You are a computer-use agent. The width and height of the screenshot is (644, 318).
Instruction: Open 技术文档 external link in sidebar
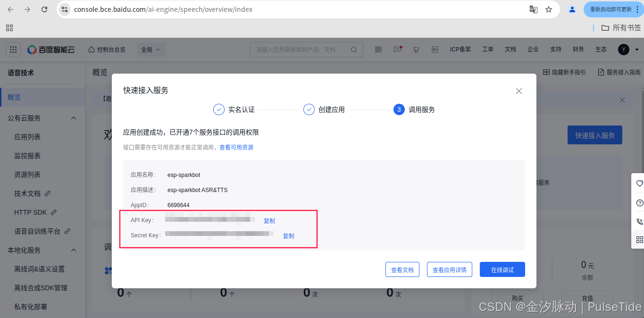(x=32, y=193)
